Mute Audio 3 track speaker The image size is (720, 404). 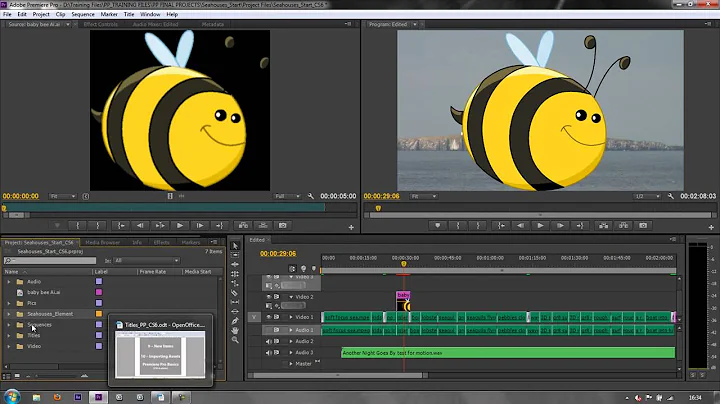[269, 353]
